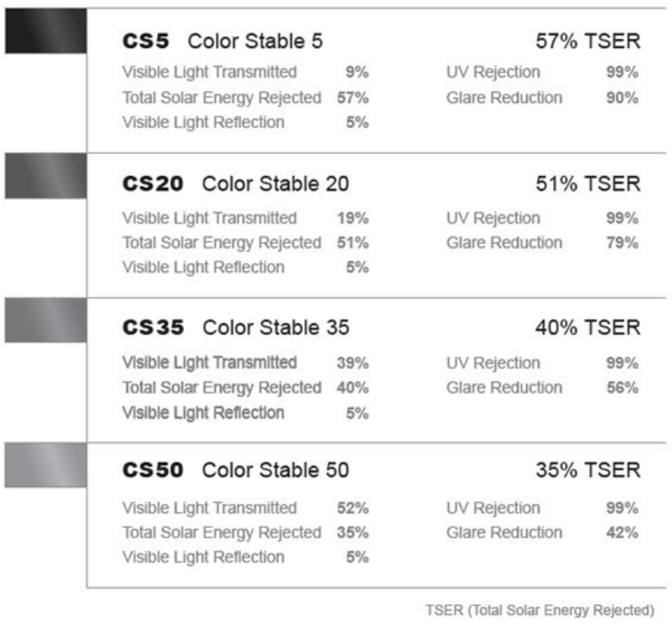Click the CS35 Color Stable 35 heading
672x628 pixels.
pyautogui.click(x=235, y=328)
